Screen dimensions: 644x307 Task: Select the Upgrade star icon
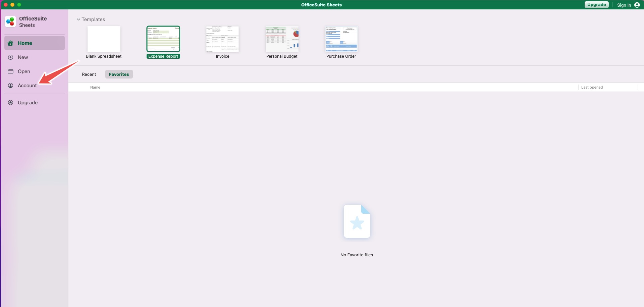[x=11, y=102]
